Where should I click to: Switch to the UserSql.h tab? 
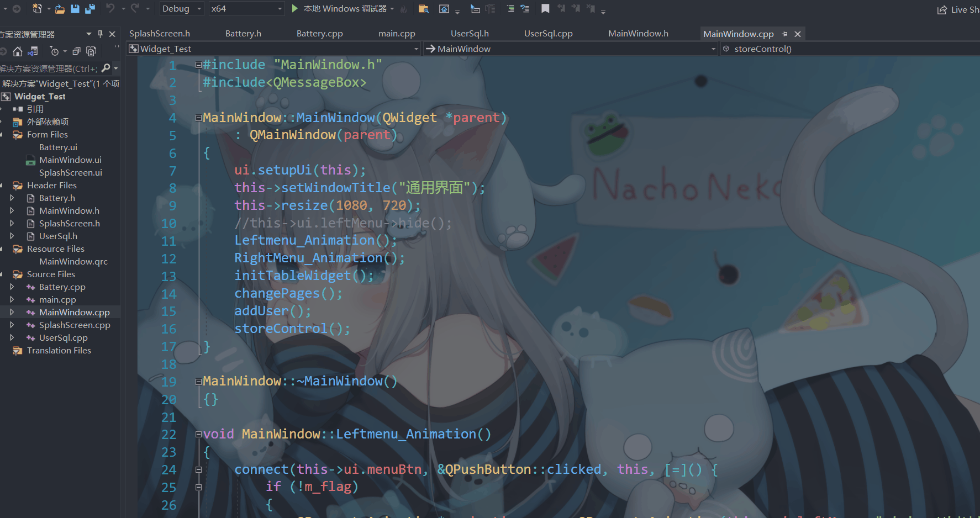470,34
